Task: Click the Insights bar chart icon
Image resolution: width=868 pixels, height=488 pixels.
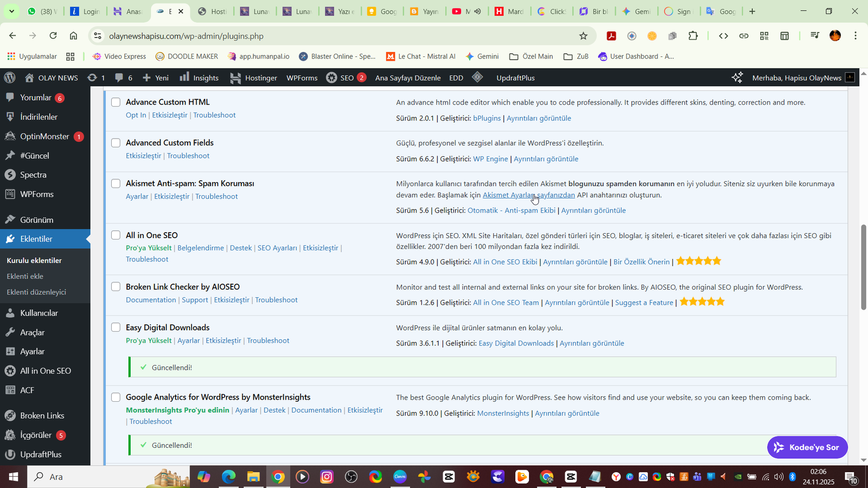Action: tap(184, 77)
